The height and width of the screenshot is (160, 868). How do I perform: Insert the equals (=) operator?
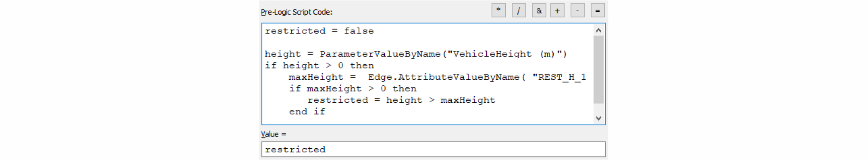[597, 10]
